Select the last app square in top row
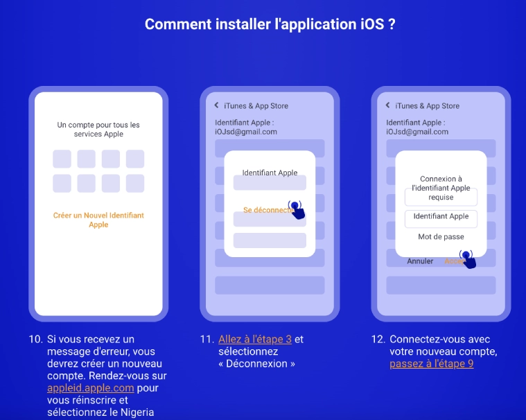The image size is (526, 420). [x=135, y=159]
